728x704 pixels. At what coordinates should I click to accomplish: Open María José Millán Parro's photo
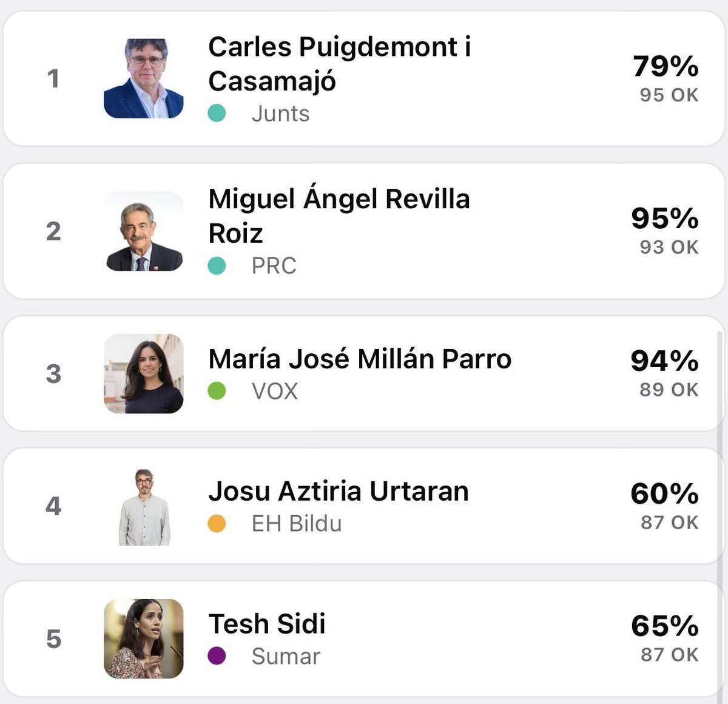[x=144, y=374]
